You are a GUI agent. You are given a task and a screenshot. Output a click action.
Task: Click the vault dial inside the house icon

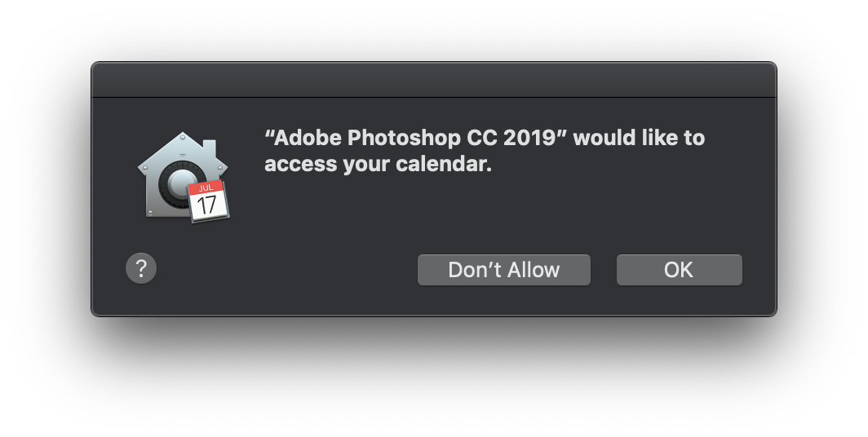(180, 183)
